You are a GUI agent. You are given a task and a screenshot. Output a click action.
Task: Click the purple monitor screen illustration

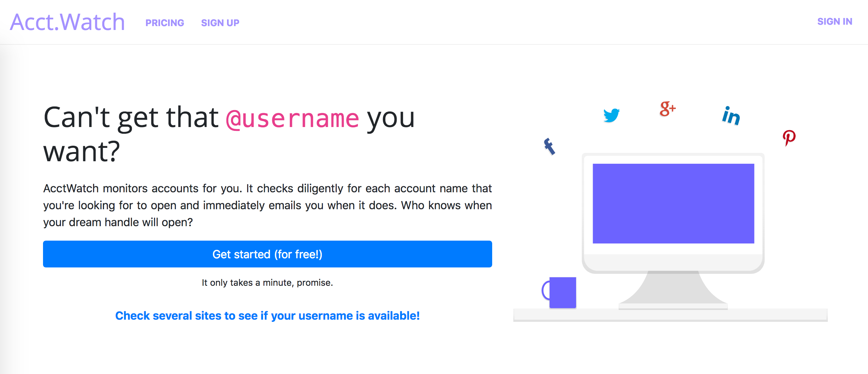673,203
